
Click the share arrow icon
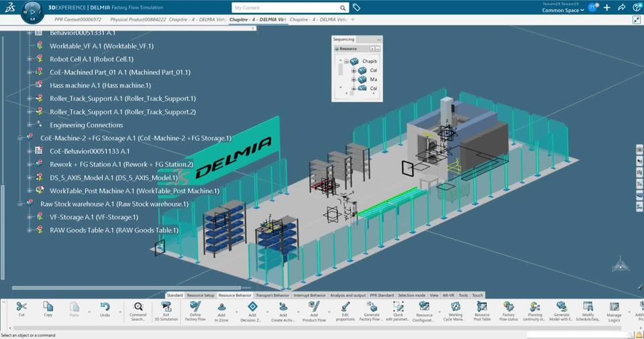622,7
